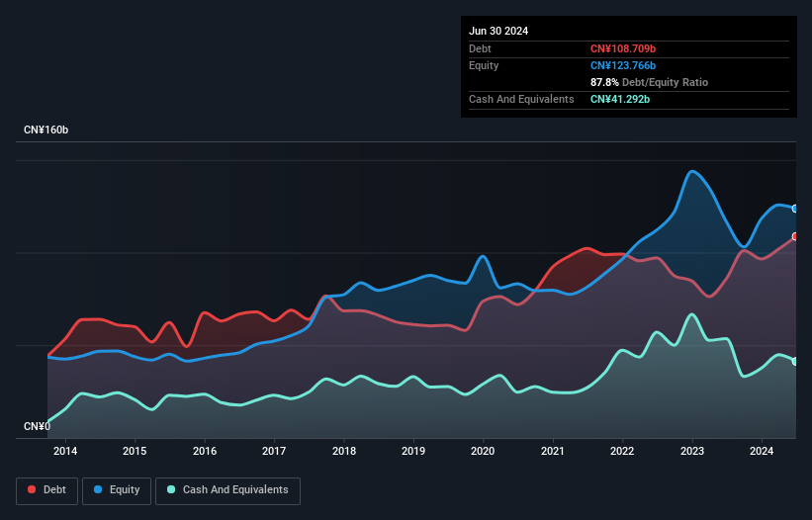The height and width of the screenshot is (520, 812).
Task: Click the 2022 axis label
Action: (622, 451)
